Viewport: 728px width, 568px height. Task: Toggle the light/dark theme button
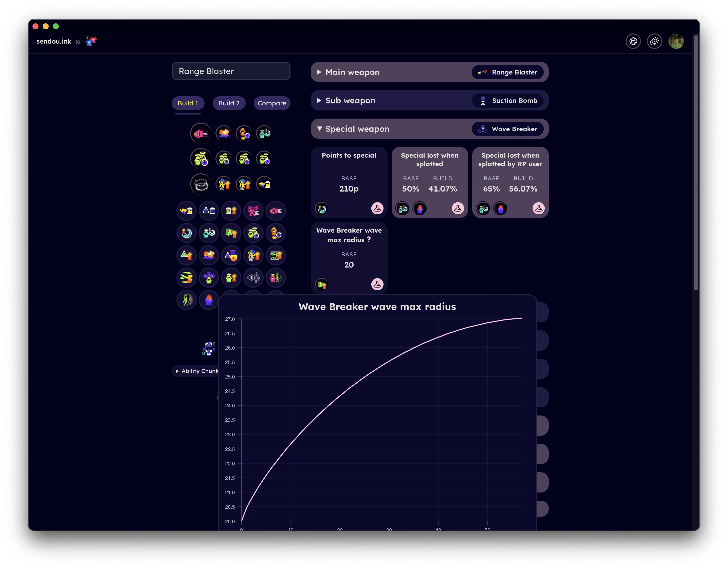[x=654, y=41]
